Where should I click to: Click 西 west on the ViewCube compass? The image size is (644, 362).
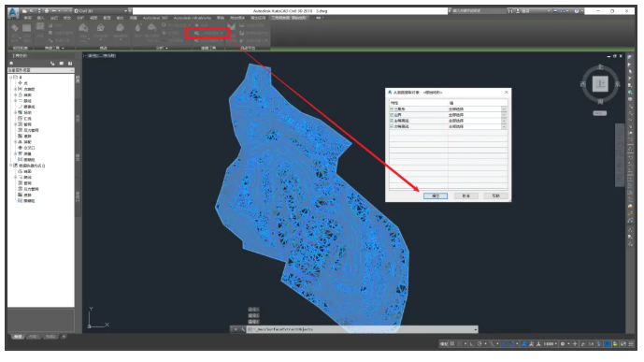tap(583, 84)
